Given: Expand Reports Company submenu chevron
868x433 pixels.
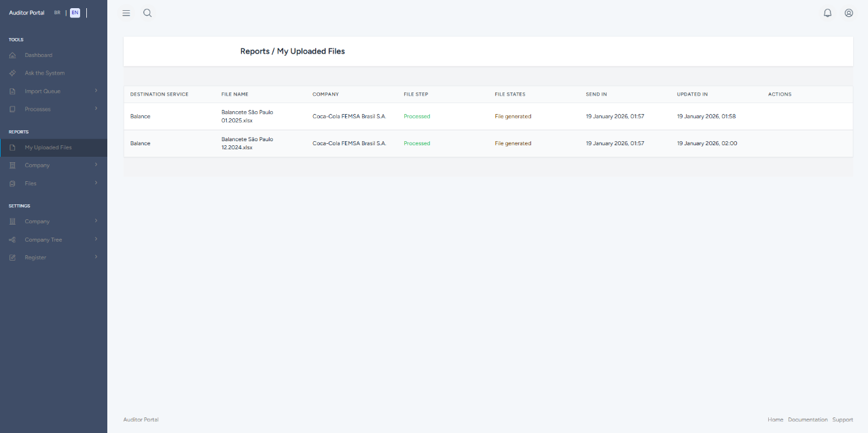Looking at the screenshot, I should click(x=96, y=165).
